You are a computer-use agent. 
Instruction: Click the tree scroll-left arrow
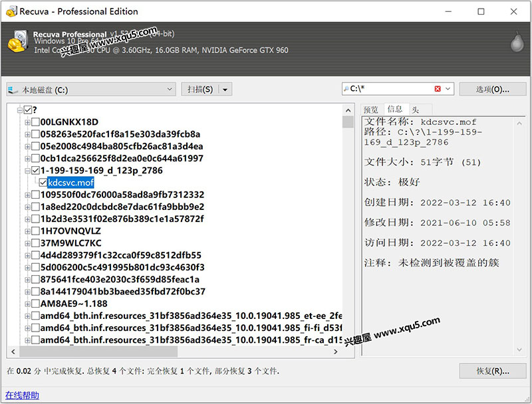pos(13,352)
